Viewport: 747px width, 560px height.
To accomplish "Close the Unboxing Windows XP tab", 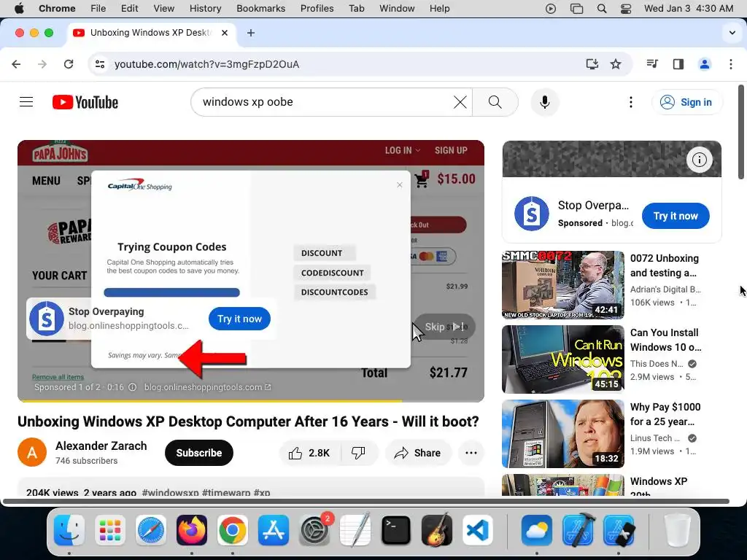I will tap(225, 33).
